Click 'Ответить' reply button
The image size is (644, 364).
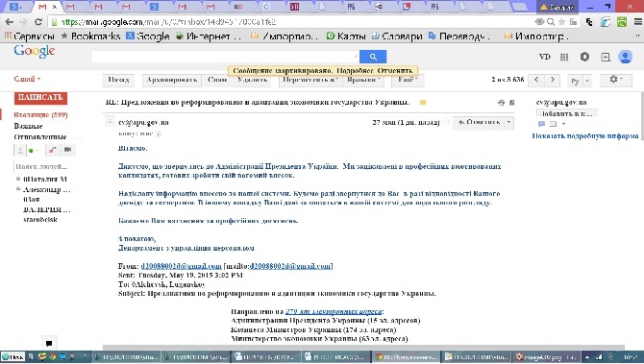[479, 122]
